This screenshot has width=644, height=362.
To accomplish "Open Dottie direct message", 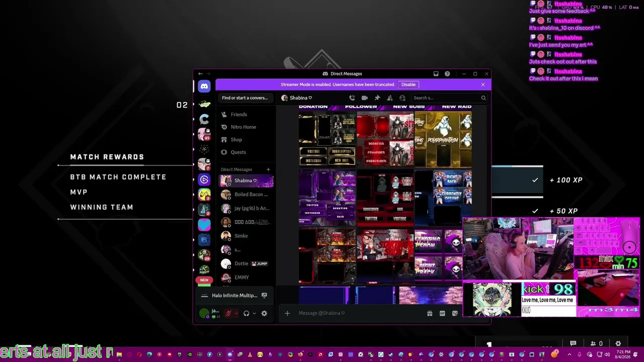I will pyautogui.click(x=246, y=263).
